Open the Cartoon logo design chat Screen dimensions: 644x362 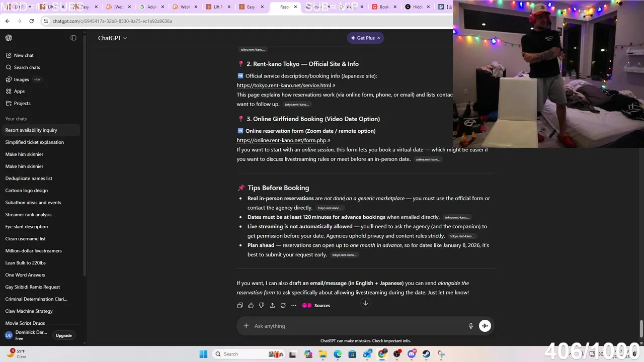41,191
